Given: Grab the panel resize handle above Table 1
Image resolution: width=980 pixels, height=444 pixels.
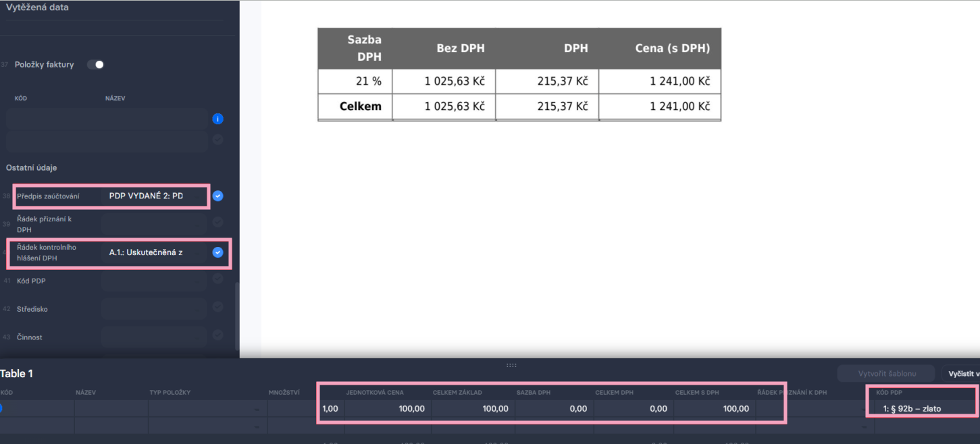Looking at the screenshot, I should 511,365.
